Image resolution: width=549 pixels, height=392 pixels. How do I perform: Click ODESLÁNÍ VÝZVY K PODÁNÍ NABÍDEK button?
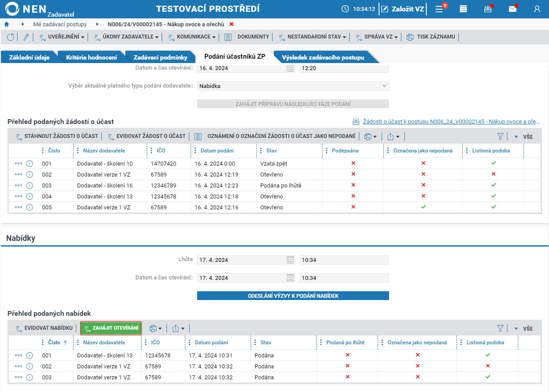(x=293, y=296)
